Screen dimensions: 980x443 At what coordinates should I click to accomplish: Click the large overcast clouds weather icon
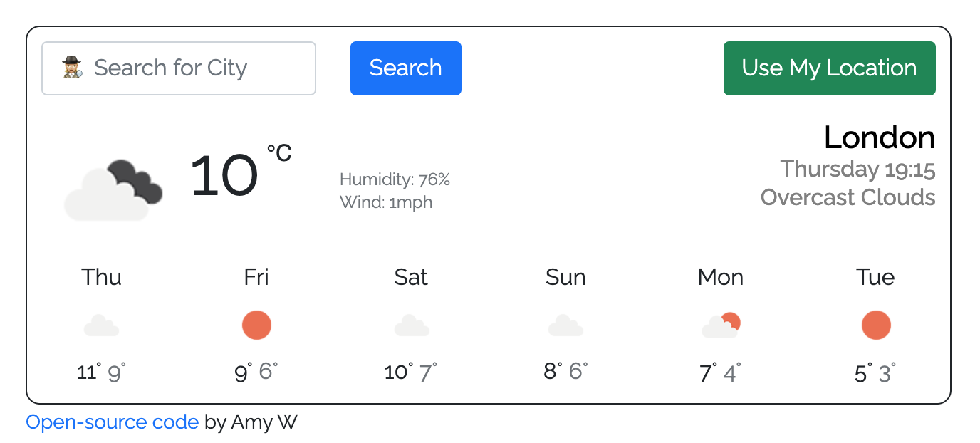point(114,190)
